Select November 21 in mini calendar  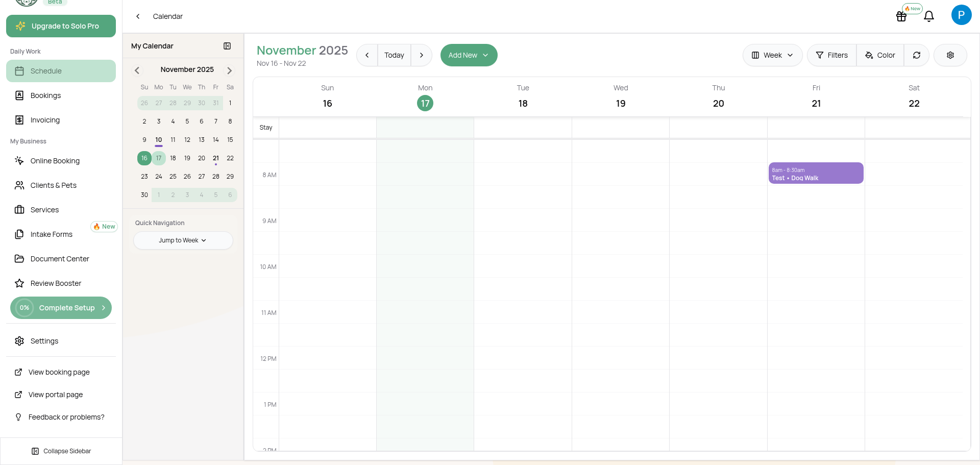point(216,158)
